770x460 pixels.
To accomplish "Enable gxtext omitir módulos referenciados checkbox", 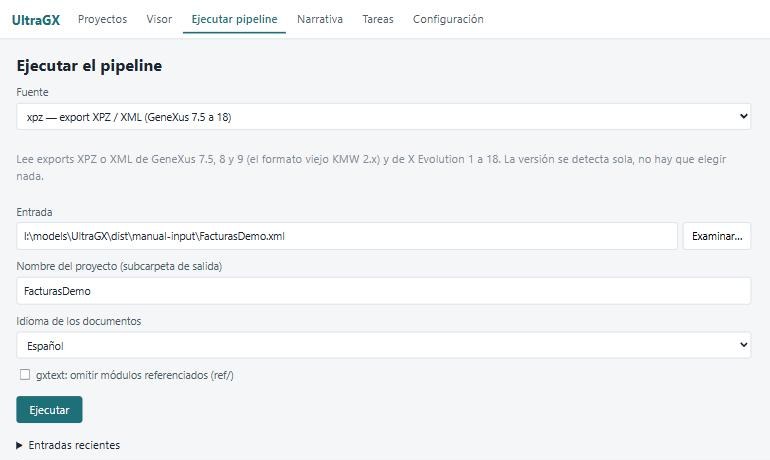I will [25, 375].
